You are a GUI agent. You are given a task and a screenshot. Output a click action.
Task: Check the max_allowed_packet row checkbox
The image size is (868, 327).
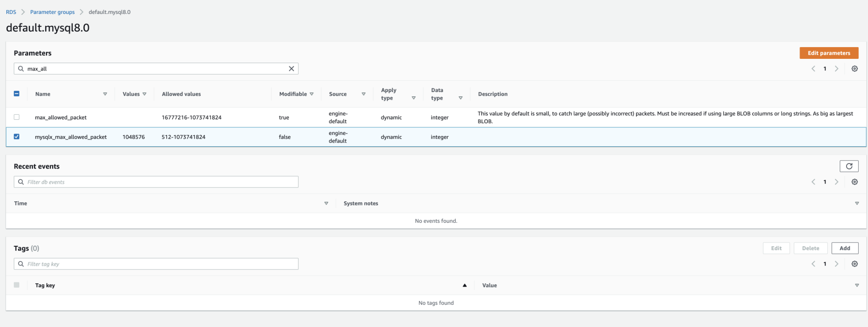(x=17, y=117)
